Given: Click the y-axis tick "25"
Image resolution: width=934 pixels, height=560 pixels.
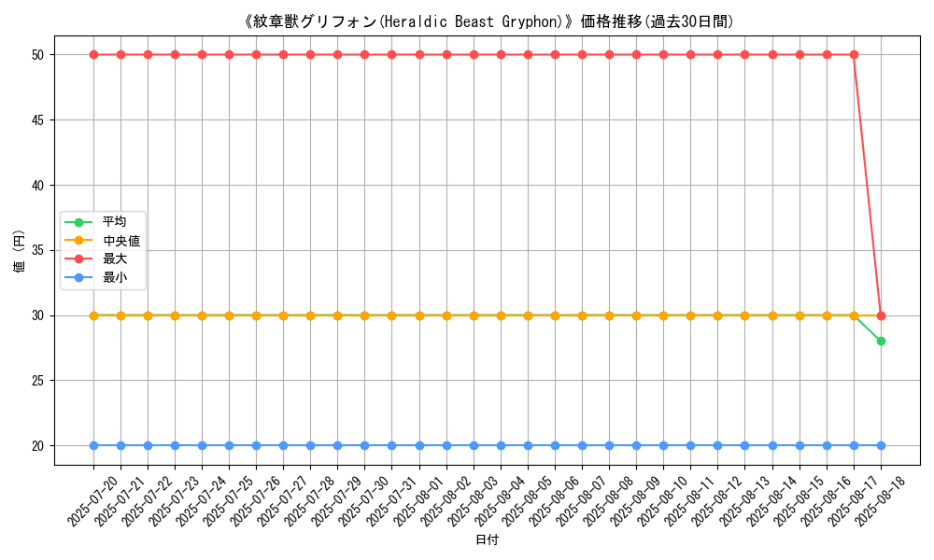Looking at the screenshot, I should (x=38, y=381).
